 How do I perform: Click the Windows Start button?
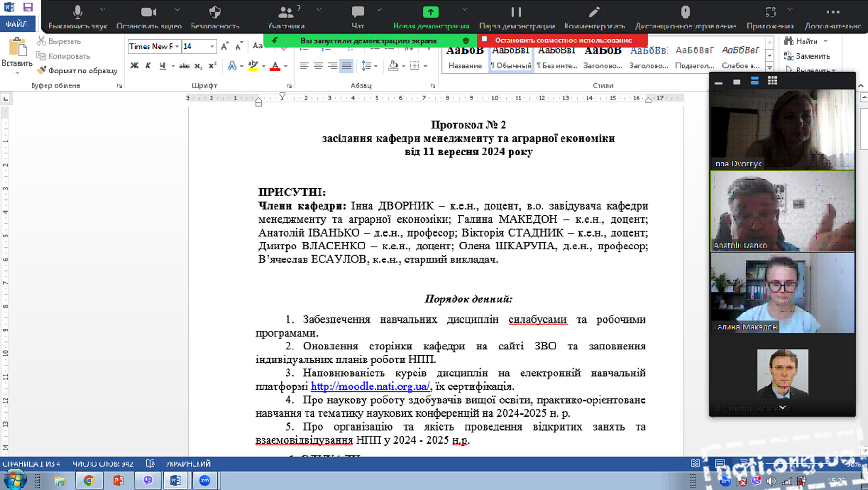coord(15,480)
